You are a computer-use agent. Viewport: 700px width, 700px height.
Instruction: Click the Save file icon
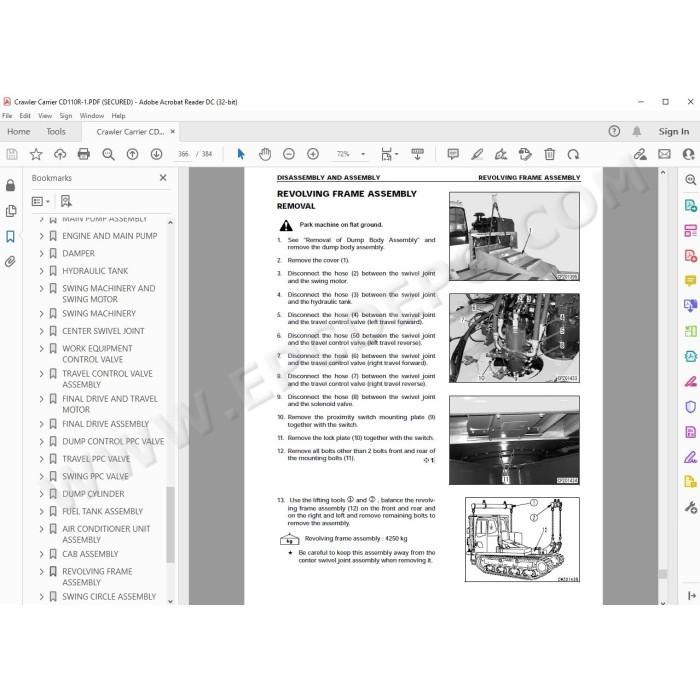12,154
